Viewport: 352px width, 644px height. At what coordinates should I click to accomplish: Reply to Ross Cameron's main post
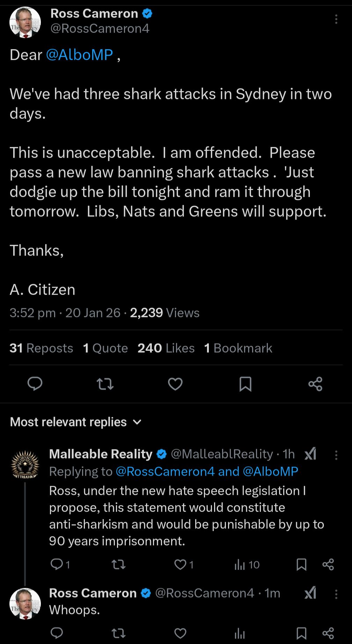point(35,384)
